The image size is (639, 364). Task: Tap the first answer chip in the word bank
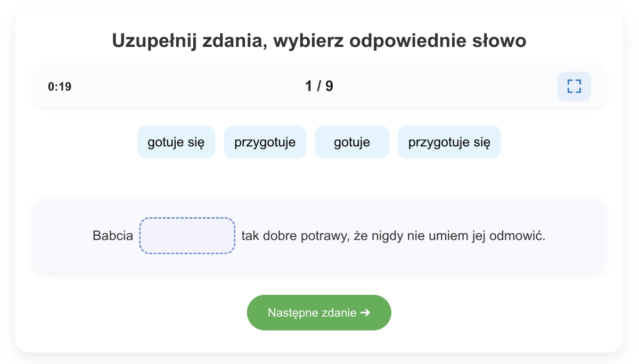point(176,142)
